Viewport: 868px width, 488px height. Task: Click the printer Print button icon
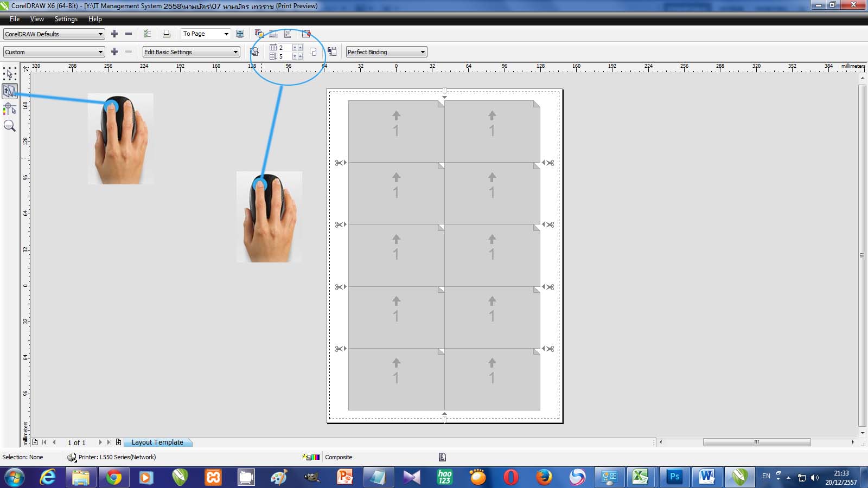click(x=167, y=34)
